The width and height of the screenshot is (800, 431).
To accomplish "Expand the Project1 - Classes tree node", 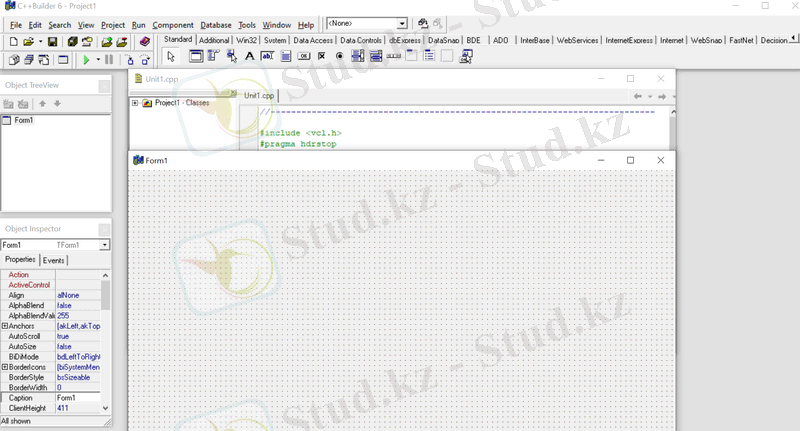I will pos(135,103).
